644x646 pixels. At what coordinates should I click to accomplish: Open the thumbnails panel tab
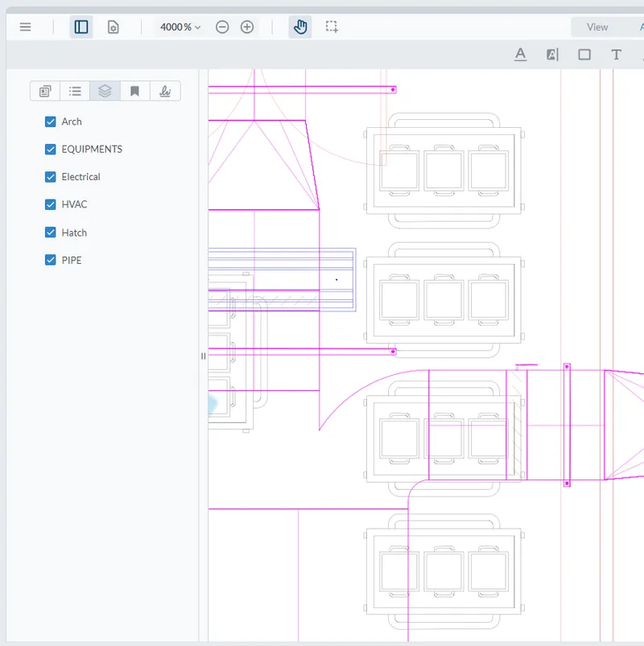coord(45,91)
